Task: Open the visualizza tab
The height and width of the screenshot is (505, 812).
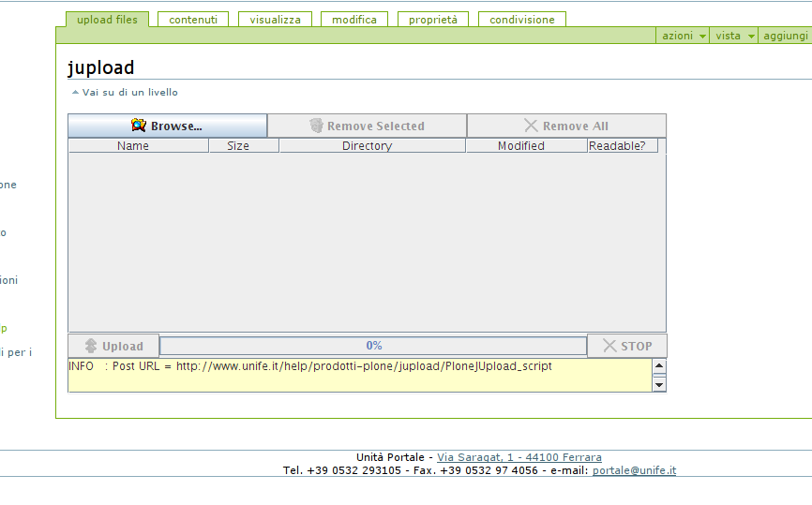Action: tap(275, 20)
